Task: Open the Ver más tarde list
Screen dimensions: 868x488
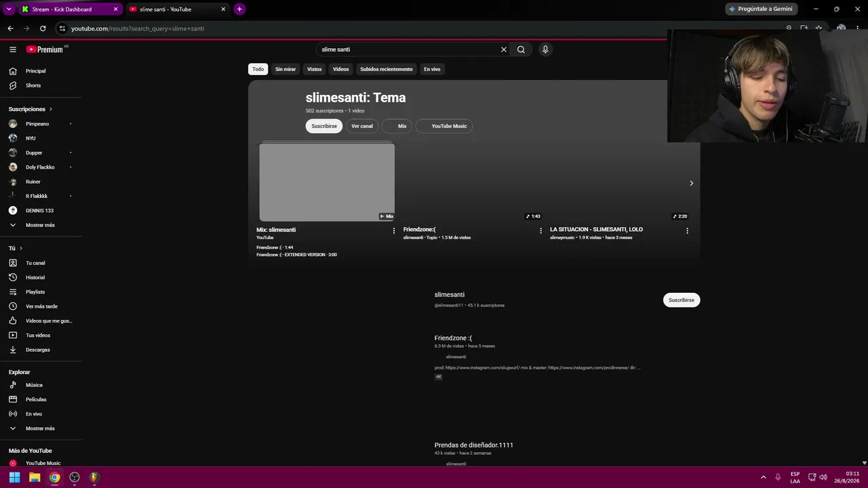Action: point(41,306)
